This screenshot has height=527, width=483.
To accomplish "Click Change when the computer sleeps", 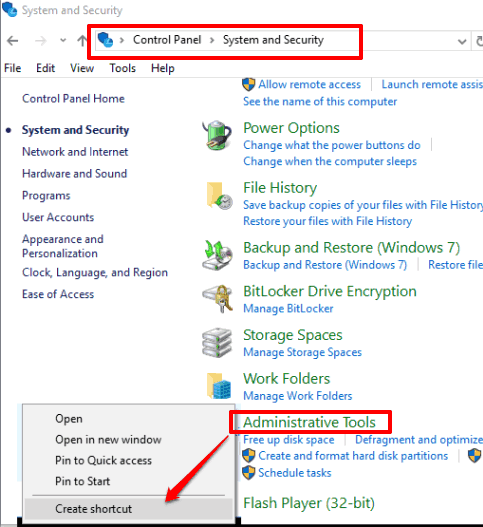I will tap(330, 161).
